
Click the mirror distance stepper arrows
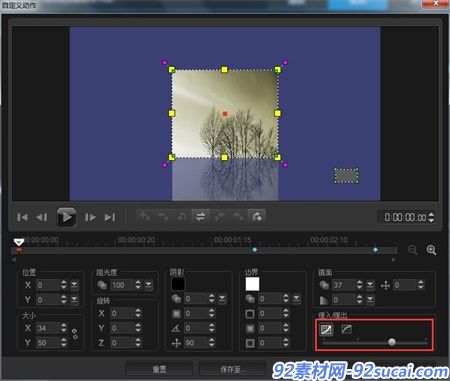tap(421, 285)
